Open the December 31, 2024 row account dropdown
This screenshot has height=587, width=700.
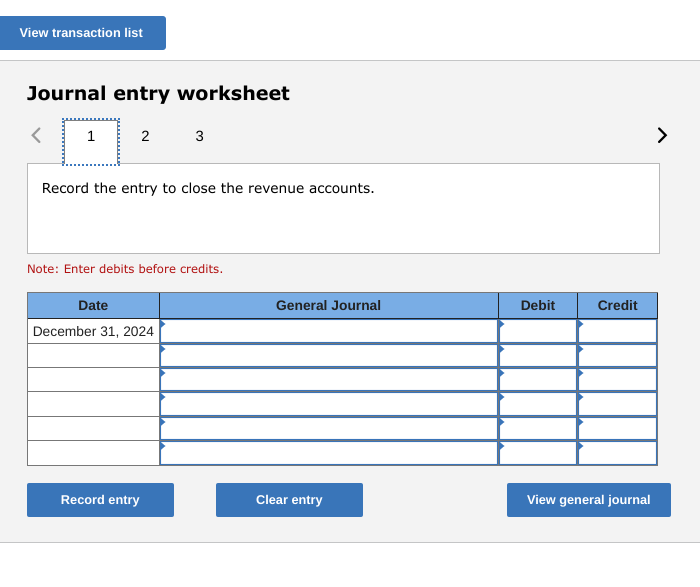tap(329, 331)
